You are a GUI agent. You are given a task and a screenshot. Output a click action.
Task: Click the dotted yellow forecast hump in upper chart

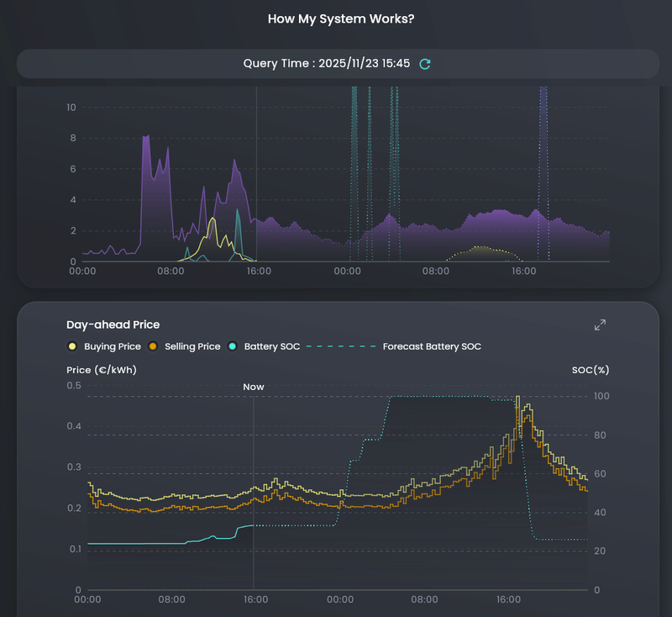479,247
